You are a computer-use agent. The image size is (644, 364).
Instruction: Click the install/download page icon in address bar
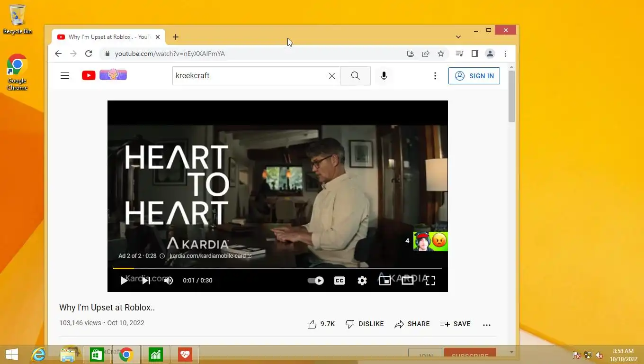pyautogui.click(x=411, y=54)
